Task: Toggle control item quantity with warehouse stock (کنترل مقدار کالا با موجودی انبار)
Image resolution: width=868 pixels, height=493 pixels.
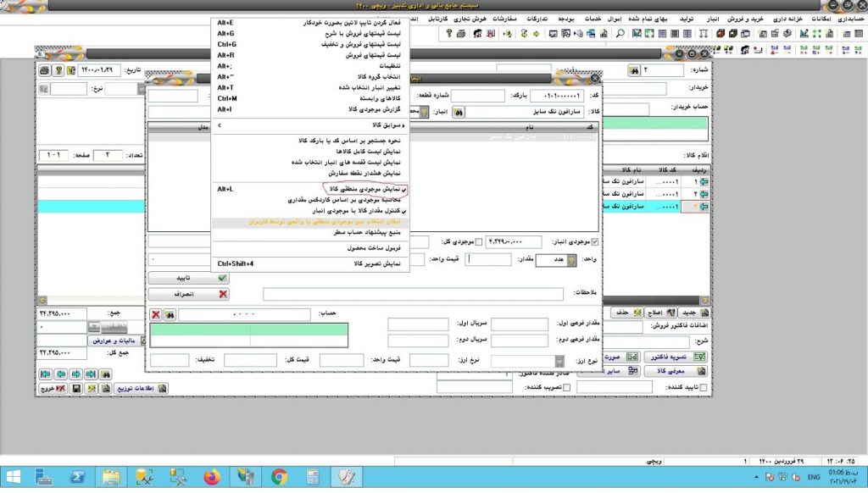Action: point(310,211)
